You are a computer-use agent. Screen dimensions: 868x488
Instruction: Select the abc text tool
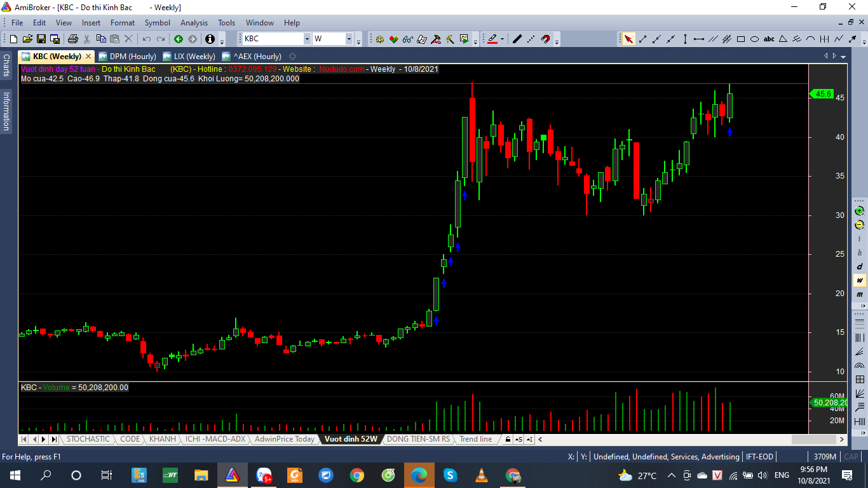coord(769,39)
